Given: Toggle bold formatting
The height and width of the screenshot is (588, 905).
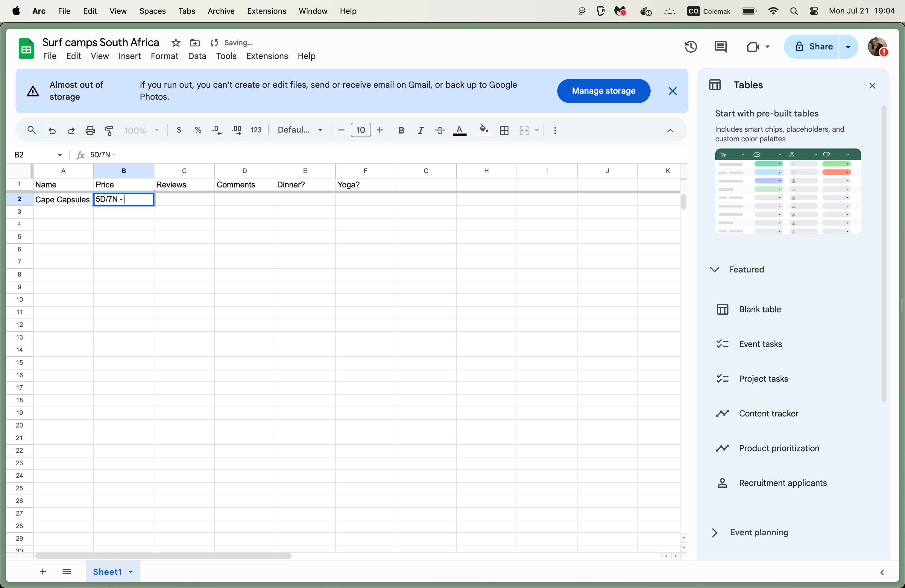Looking at the screenshot, I should pos(401,131).
